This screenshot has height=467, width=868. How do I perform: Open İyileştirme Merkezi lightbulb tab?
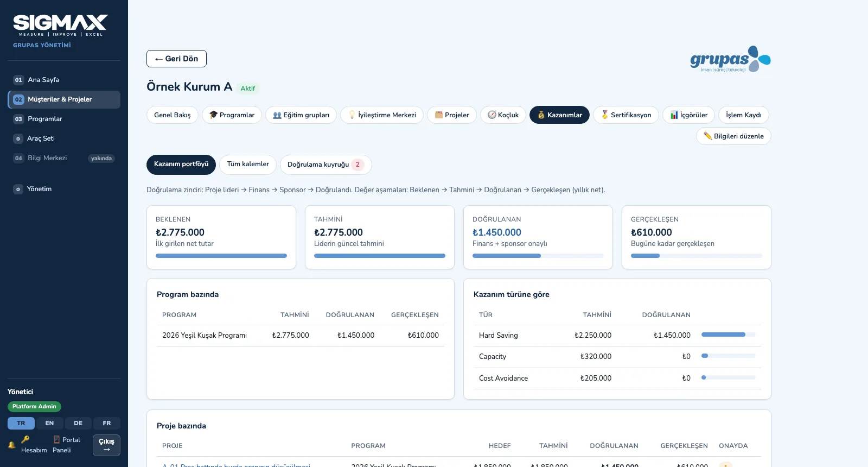click(382, 115)
